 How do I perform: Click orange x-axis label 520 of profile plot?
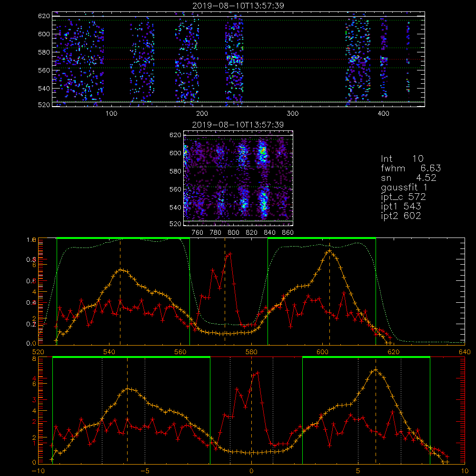pos(38,352)
